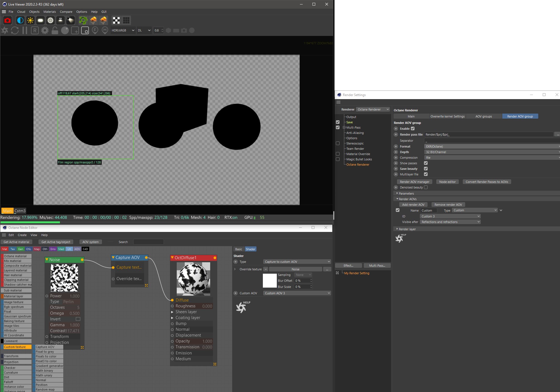Pause rendering in Live Viewer
The width and height of the screenshot is (560, 392).
click(25, 30)
